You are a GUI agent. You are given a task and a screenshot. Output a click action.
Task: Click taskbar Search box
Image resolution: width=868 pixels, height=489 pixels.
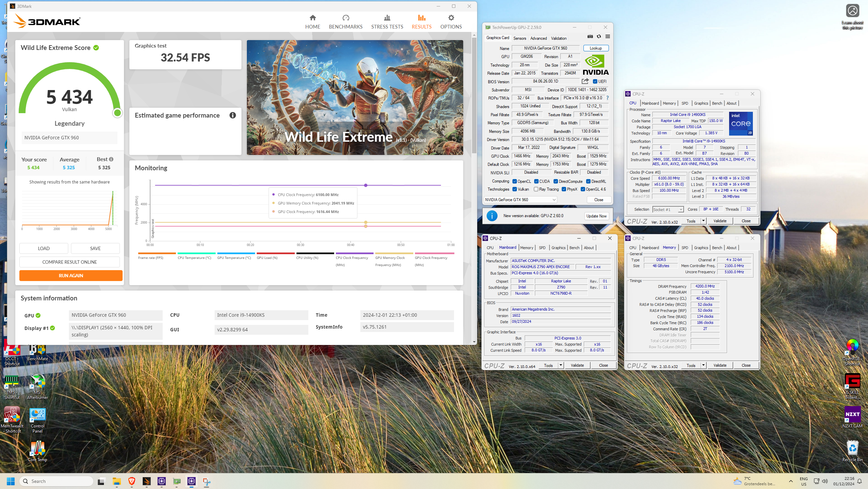[x=56, y=481]
